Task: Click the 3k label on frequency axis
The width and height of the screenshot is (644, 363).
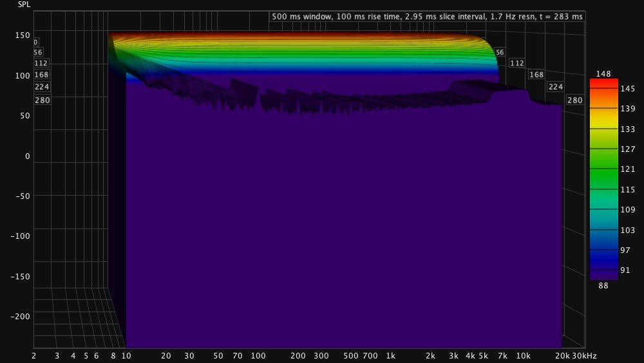Action: coord(453,356)
